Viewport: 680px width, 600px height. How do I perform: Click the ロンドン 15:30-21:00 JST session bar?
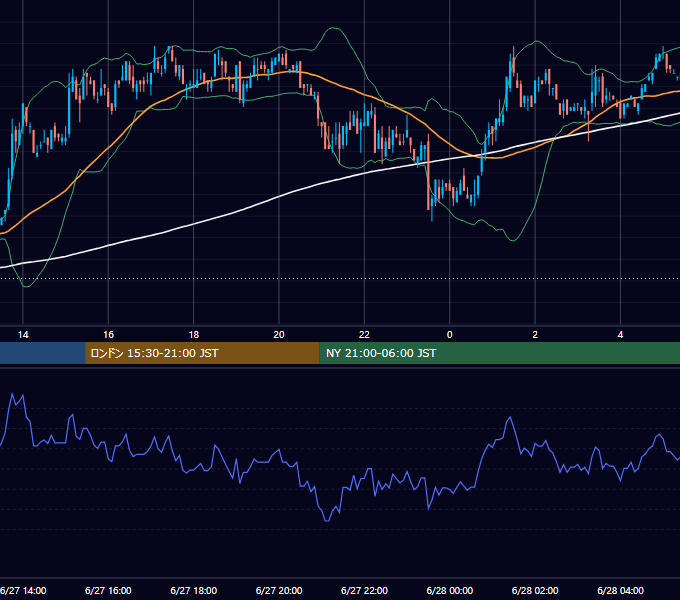point(202,353)
